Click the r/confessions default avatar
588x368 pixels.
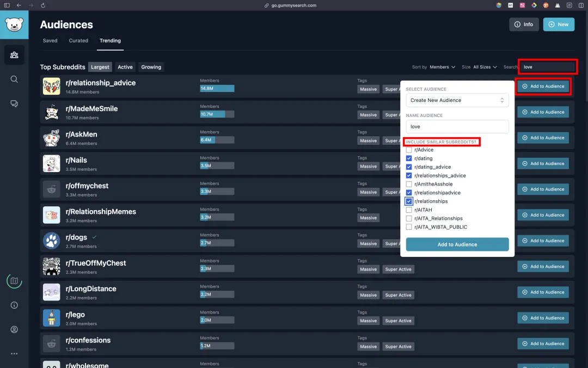coord(51,344)
